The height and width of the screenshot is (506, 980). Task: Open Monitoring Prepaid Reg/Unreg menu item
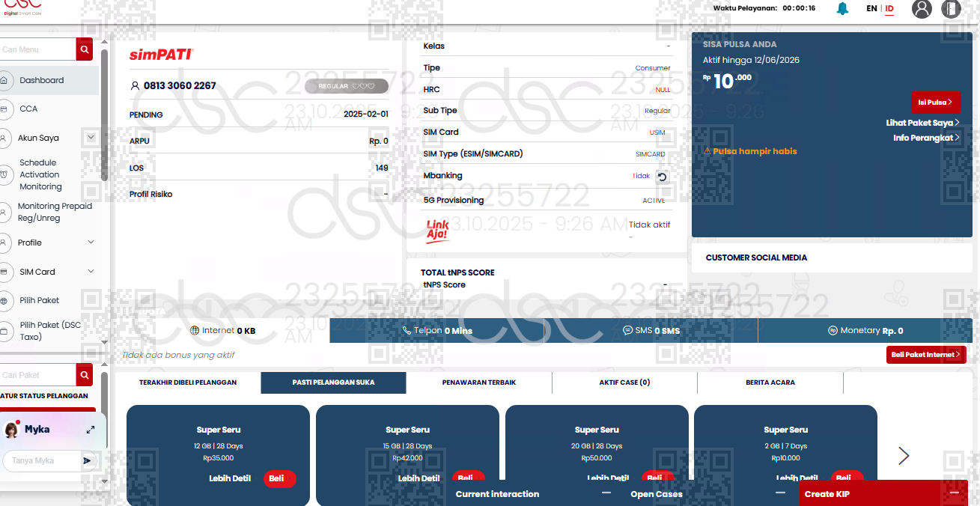[55, 212]
